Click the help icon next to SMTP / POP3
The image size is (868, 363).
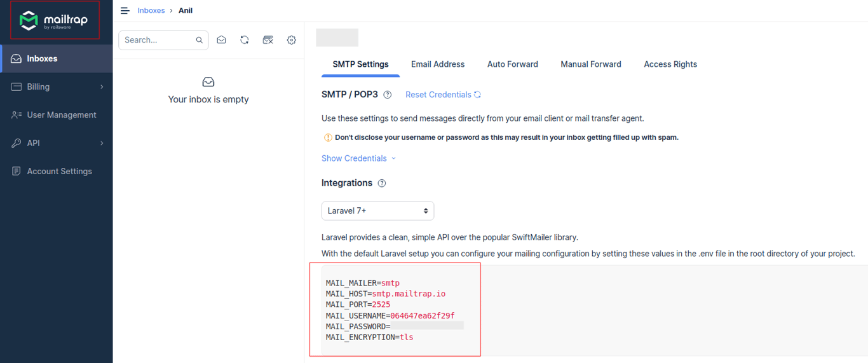click(x=388, y=95)
